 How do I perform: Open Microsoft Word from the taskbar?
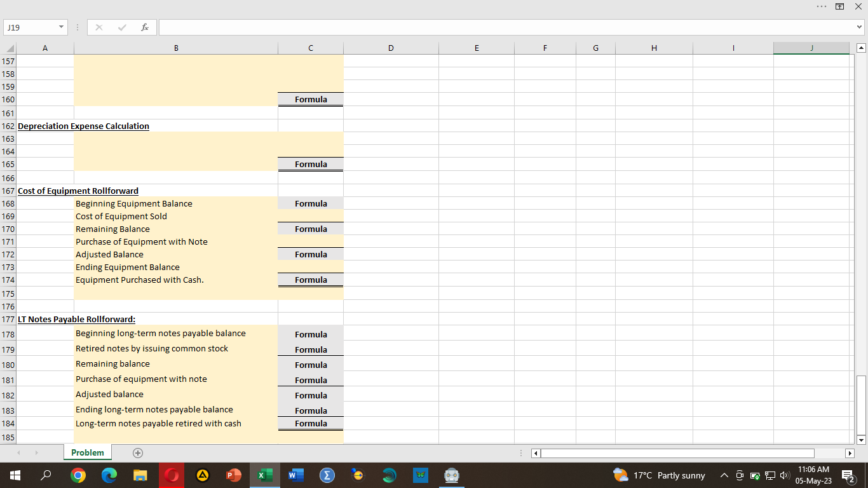(x=295, y=475)
